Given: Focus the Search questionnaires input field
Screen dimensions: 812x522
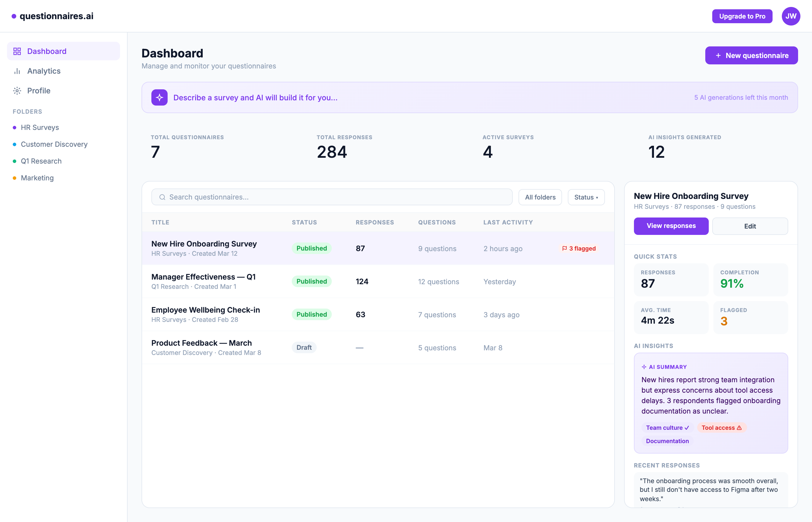Looking at the screenshot, I should click(339, 197).
